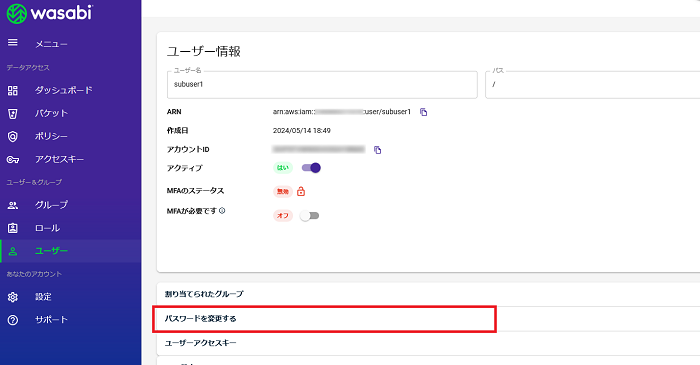Image resolution: width=700 pixels, height=365 pixels.
Task: Click the green はい status badge
Action: click(x=283, y=168)
